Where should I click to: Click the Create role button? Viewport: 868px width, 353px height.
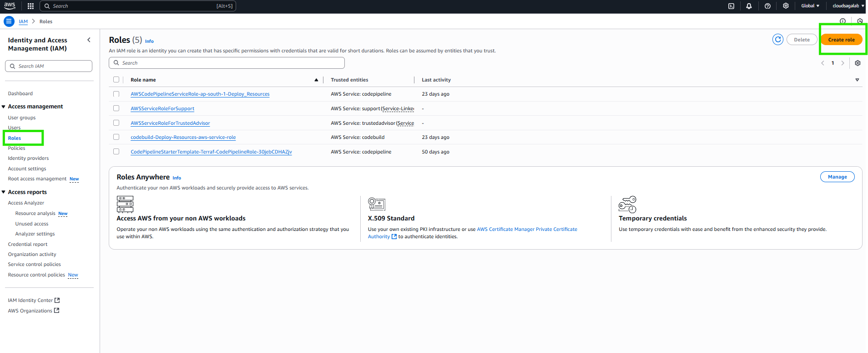point(841,40)
